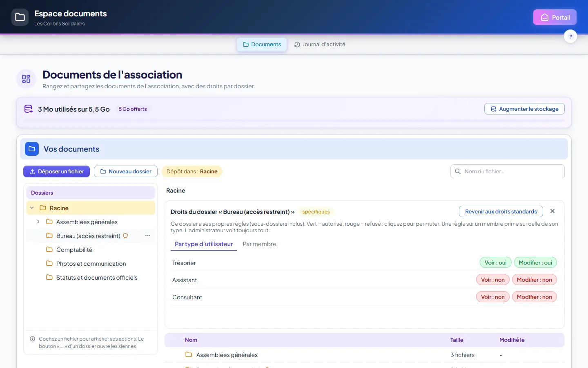This screenshot has height=368, width=588.
Task: Click Revenir aux droits standards
Action: click(501, 211)
